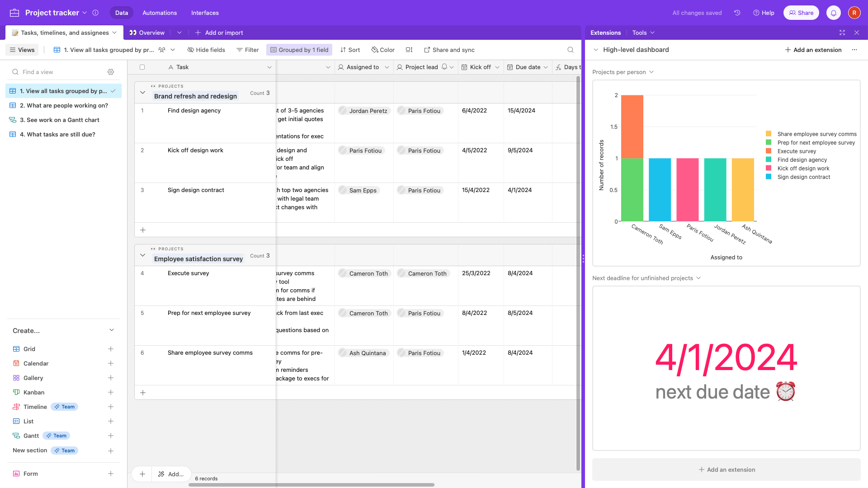Image resolution: width=868 pixels, height=488 pixels.
Task: Switch to the Interfaces tab
Action: pos(205,13)
